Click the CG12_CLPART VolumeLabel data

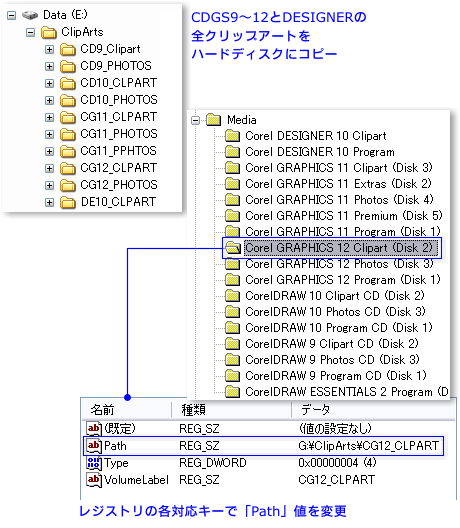click(336, 480)
